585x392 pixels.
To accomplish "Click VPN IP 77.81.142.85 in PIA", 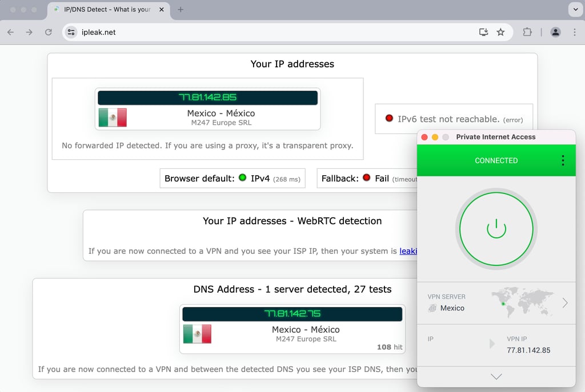I will click(x=528, y=350).
